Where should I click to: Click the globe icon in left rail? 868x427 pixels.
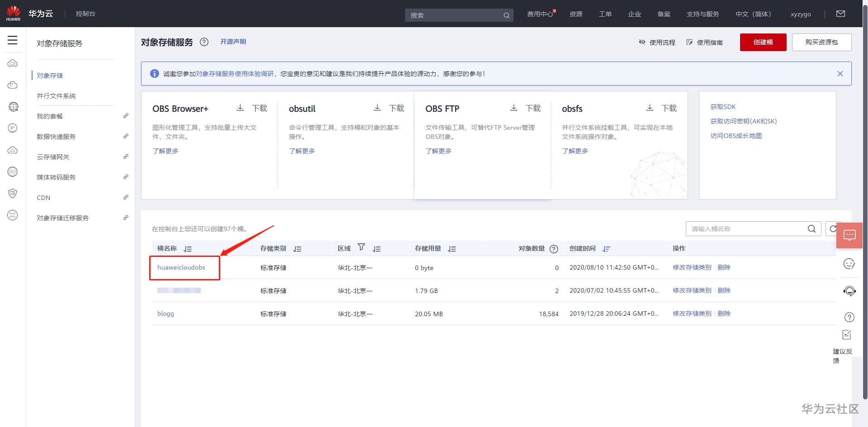pyautogui.click(x=13, y=107)
